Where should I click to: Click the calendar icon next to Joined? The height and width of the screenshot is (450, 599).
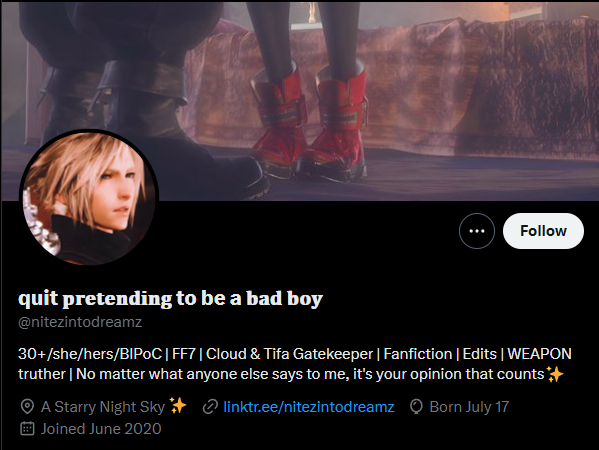(27, 429)
